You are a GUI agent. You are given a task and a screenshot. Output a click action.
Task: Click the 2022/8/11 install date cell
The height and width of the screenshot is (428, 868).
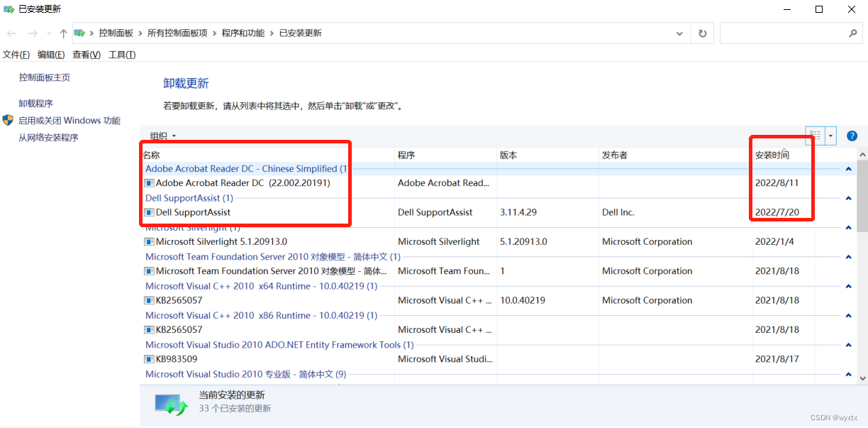coord(777,183)
